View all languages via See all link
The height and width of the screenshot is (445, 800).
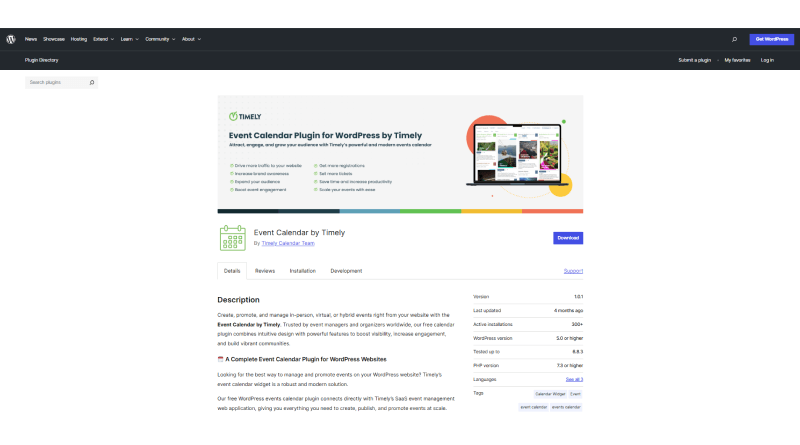click(x=574, y=380)
